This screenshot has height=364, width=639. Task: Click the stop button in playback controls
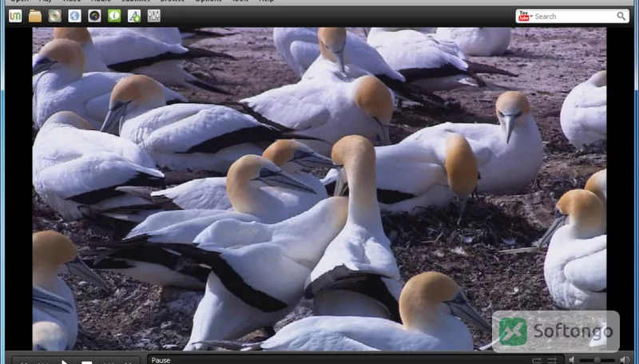86,362
